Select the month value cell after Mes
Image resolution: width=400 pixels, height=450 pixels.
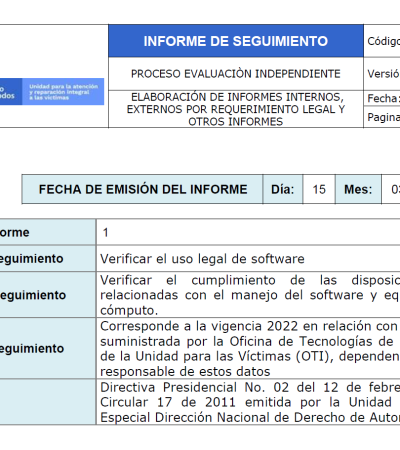point(391,189)
